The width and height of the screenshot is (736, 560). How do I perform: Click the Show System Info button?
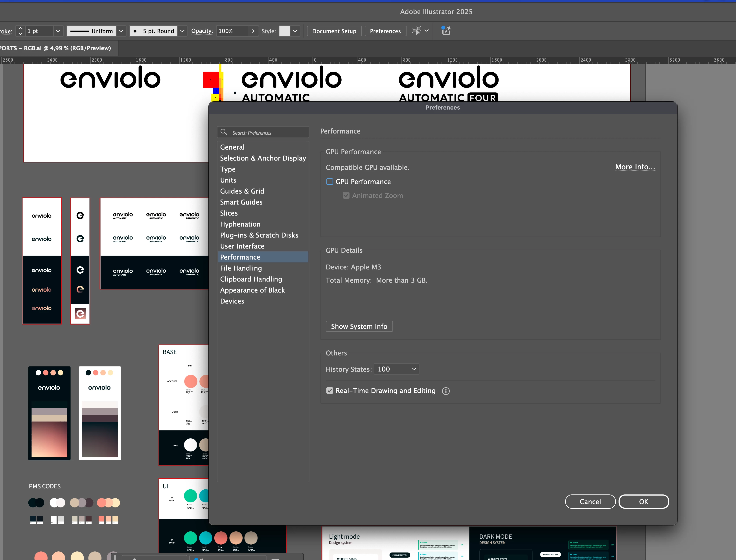point(359,326)
